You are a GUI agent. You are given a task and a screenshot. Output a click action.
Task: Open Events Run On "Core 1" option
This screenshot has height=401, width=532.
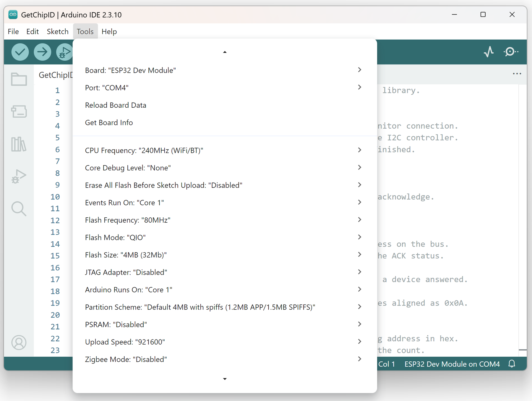[x=225, y=203]
